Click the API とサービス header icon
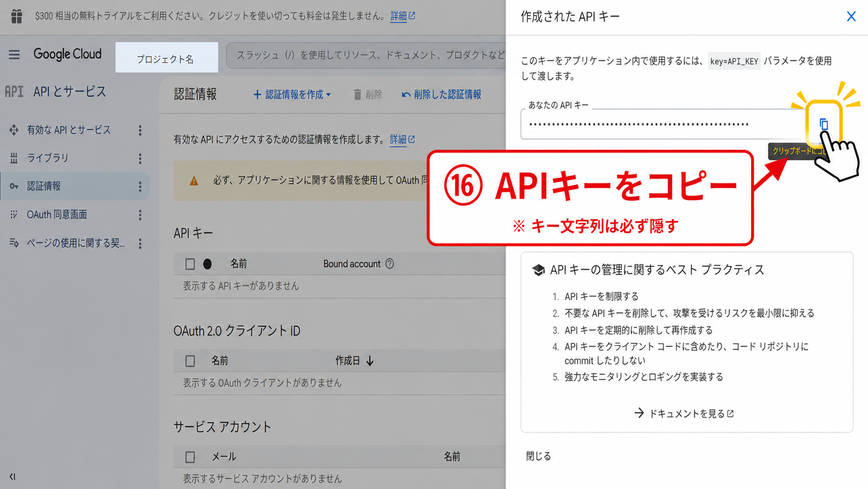The image size is (868, 489). pyautogui.click(x=14, y=91)
